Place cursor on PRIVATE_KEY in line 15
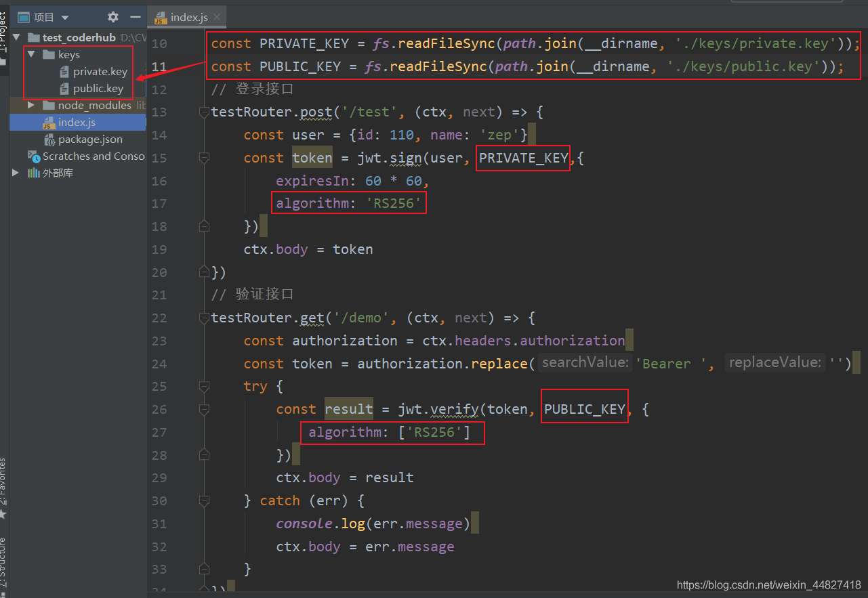This screenshot has width=868, height=598. 524,158
